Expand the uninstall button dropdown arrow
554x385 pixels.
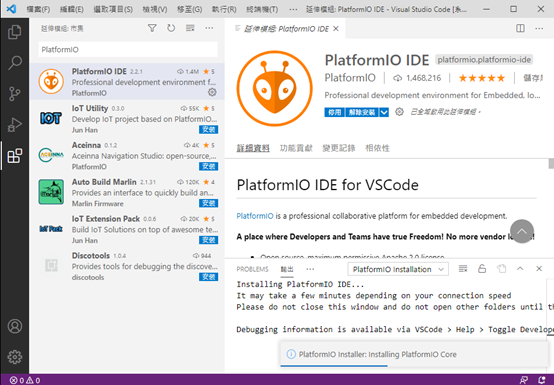(384, 112)
